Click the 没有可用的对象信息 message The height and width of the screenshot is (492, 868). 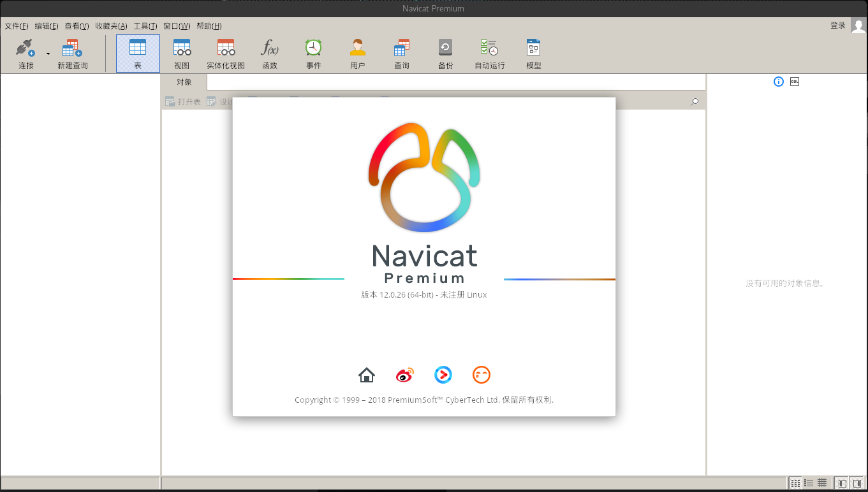[786, 283]
